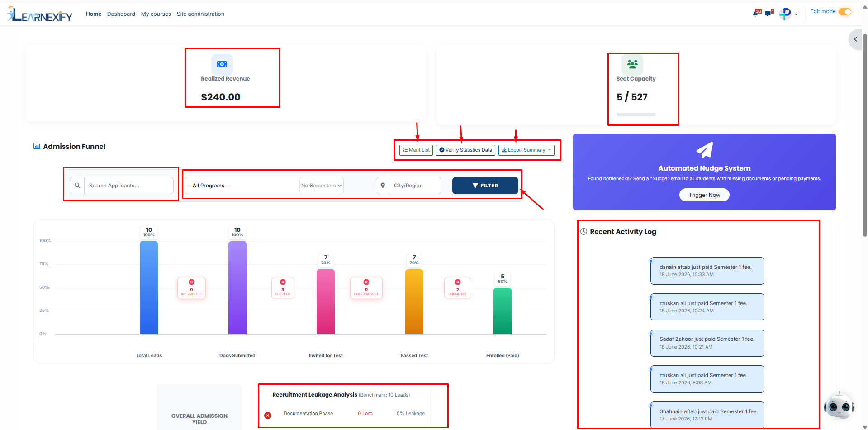The image size is (868, 430).
Task: Click the Unpaid Fee drop-off badge
Action: point(458,288)
